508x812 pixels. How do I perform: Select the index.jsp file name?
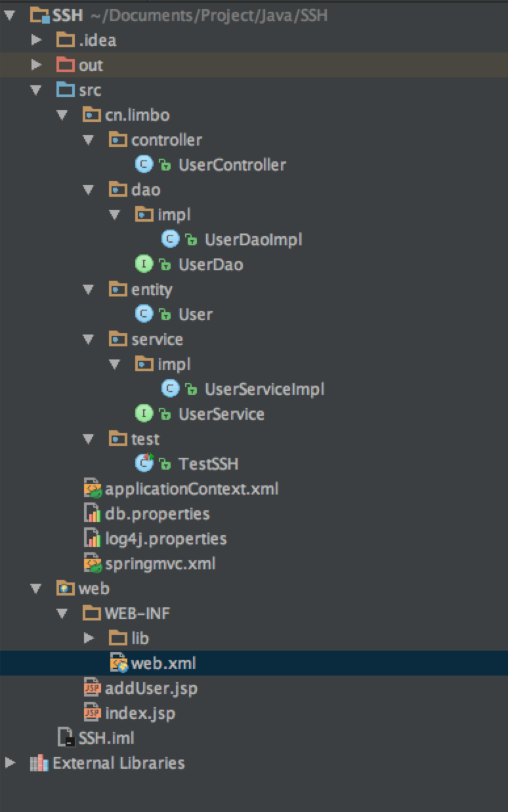point(140,714)
